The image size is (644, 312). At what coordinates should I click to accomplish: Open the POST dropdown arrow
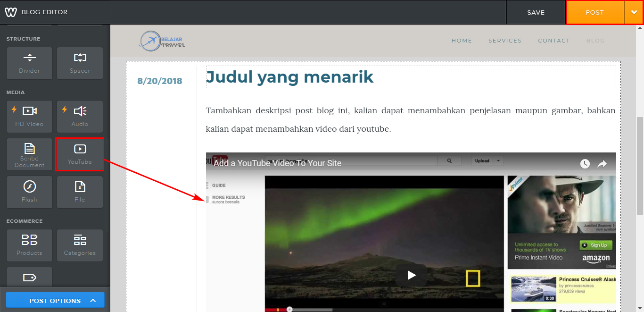[634, 12]
